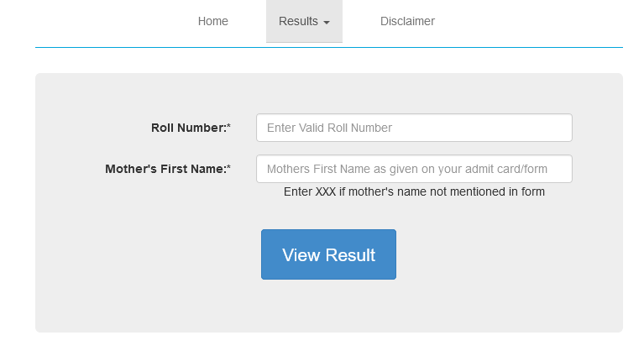This screenshot has width=644, height=351.
Task: Open the Results navigation menu
Action: click(304, 21)
